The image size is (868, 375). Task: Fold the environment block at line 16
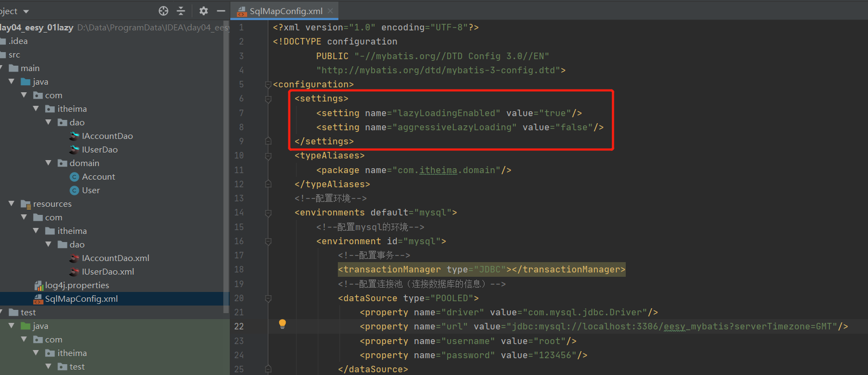pyautogui.click(x=268, y=241)
